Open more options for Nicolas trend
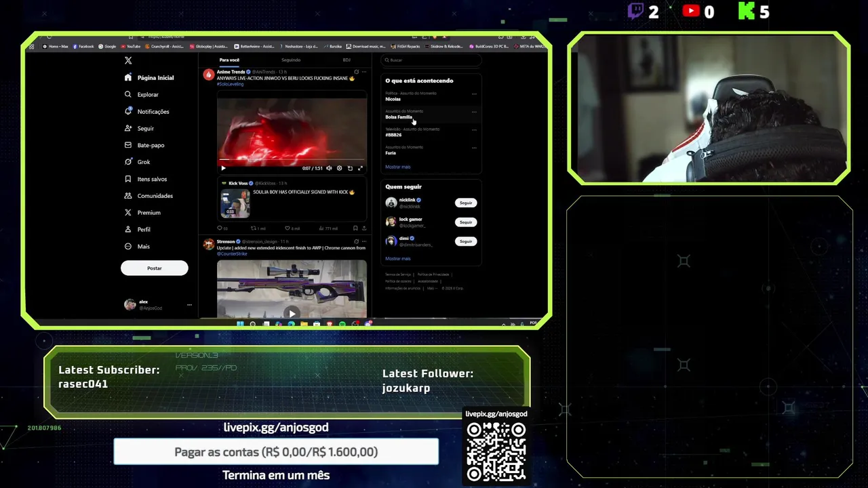This screenshot has height=488, width=868. point(474,94)
